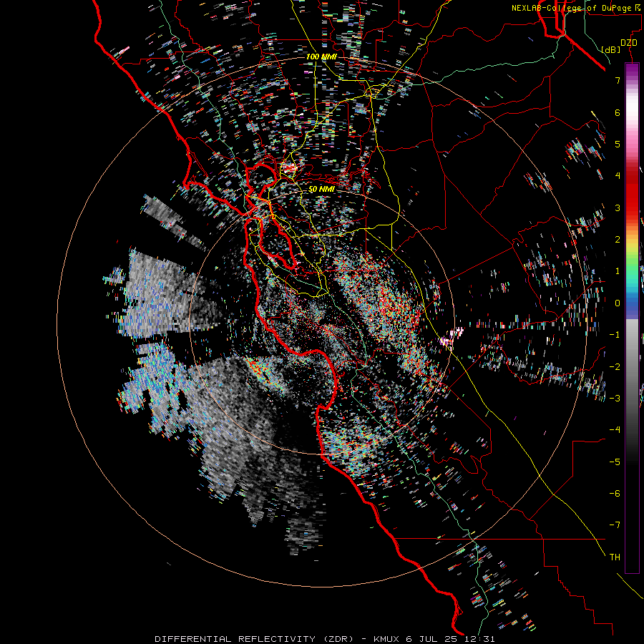Viewport: 644px width, 644px height.
Task: Select the DZD product label above the scale
Action: tap(629, 43)
